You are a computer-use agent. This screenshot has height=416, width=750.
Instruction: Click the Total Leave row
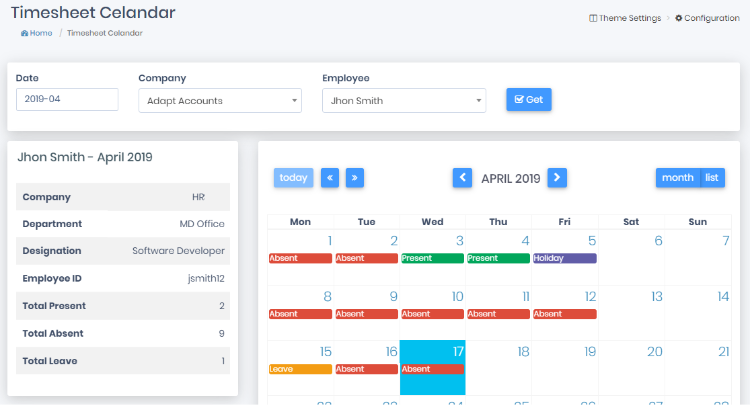tap(123, 361)
